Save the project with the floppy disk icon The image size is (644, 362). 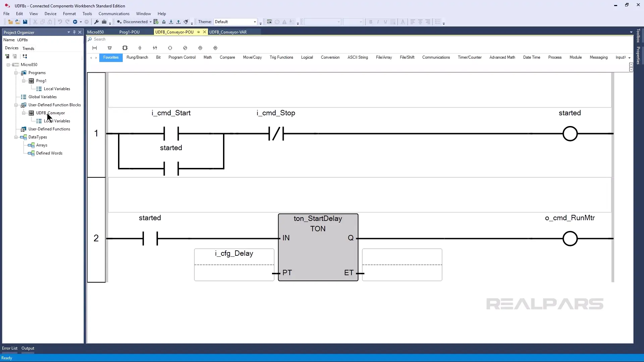25,22
